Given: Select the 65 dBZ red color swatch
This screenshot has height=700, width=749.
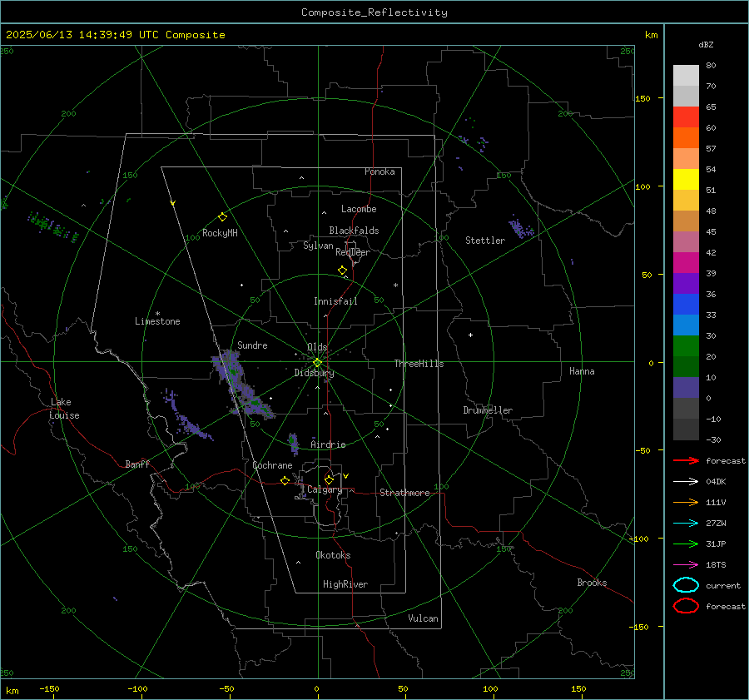Looking at the screenshot, I should point(686,117).
